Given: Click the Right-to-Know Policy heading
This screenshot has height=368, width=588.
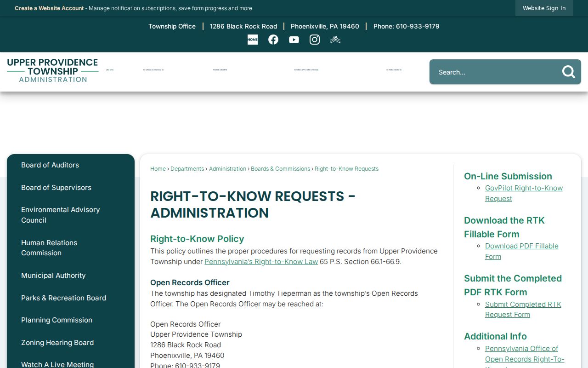Looking at the screenshot, I should [x=197, y=239].
